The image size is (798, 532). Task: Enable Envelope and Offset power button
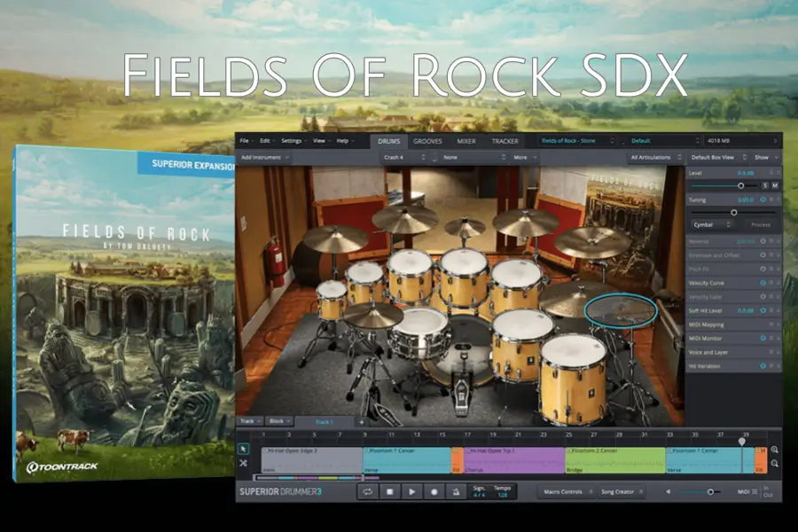(x=763, y=255)
